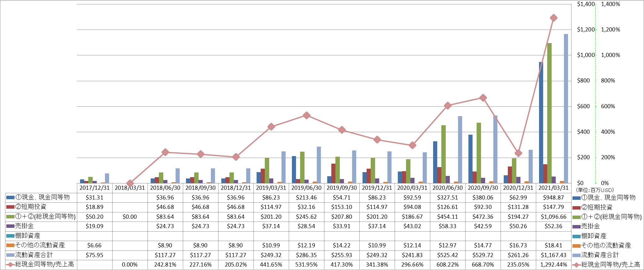Image resolution: width=644 pixels, height=270 pixels.
Task: Click the date header 2021/03/31
Action: (554, 188)
